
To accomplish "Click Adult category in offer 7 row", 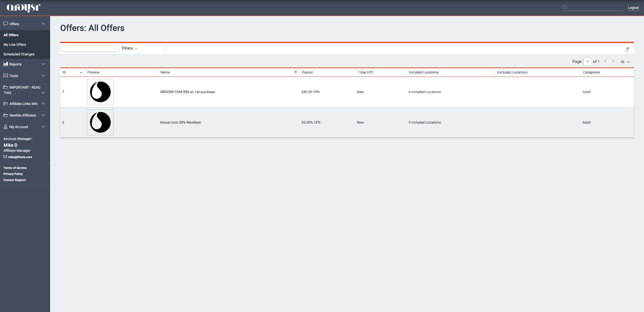I will 586,92.
